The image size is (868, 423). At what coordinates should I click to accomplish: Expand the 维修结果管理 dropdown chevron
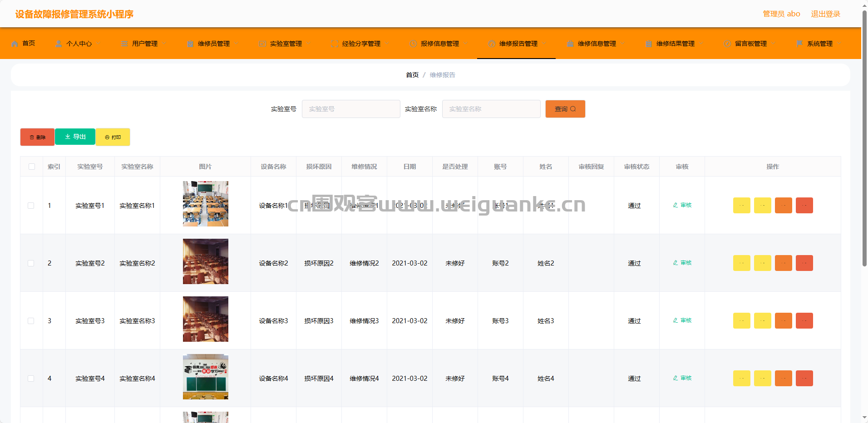(x=701, y=44)
